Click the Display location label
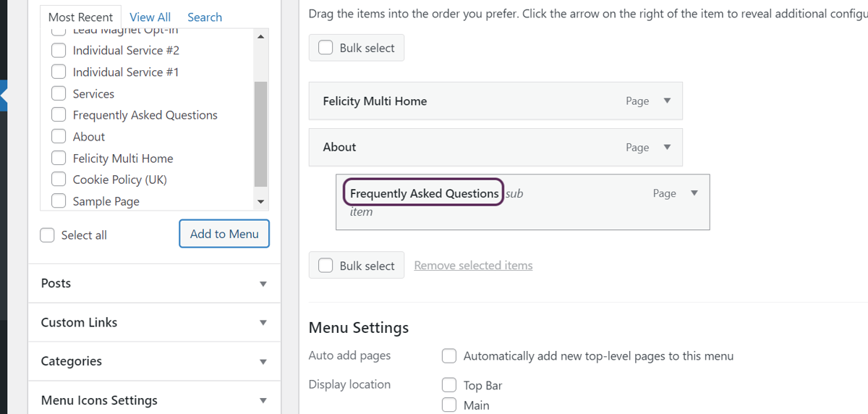Screen dimensions: 868x414 click(x=349, y=384)
